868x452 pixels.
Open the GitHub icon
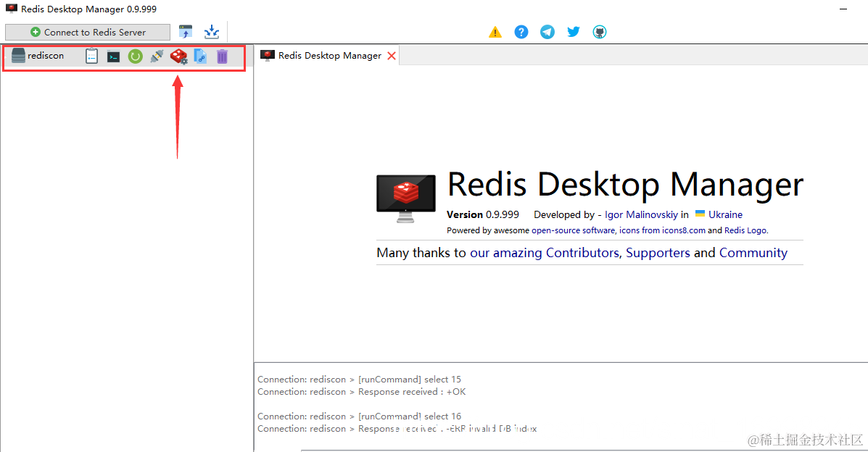point(600,32)
